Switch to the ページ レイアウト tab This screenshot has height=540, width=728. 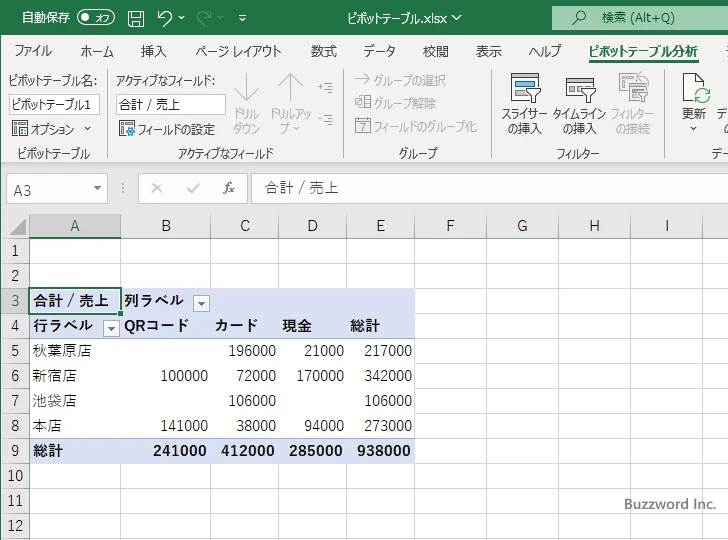238,51
